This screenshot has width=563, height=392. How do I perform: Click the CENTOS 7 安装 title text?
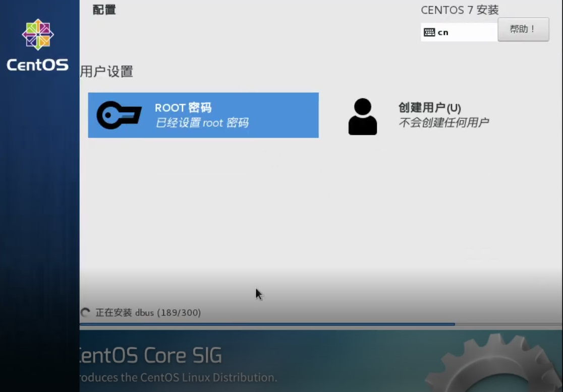[460, 10]
